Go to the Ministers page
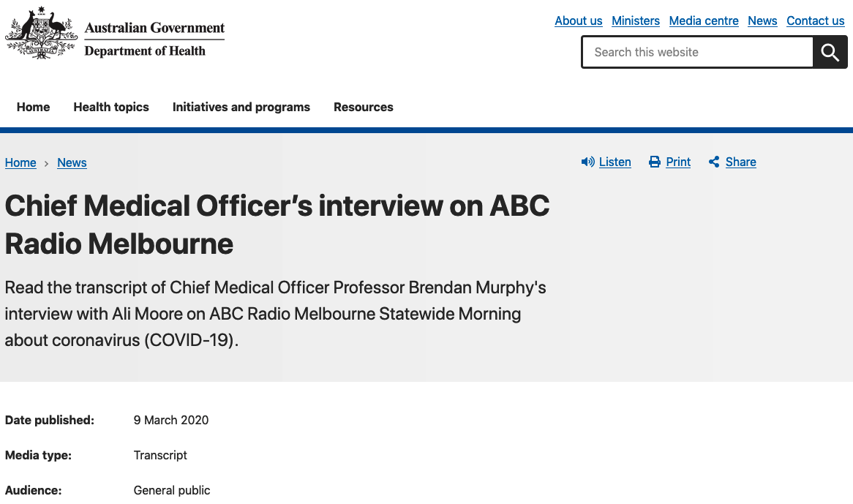This screenshot has width=853, height=504. click(635, 20)
